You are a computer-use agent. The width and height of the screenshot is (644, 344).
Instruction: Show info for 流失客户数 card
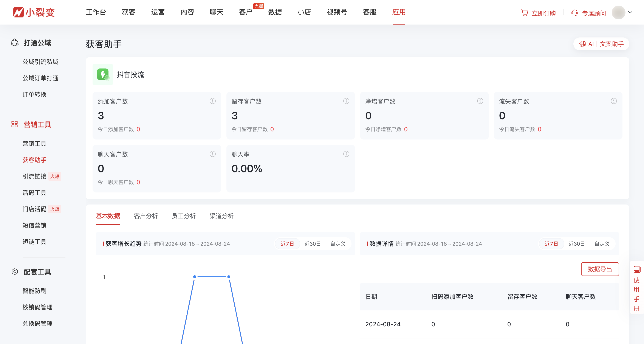coord(614,101)
